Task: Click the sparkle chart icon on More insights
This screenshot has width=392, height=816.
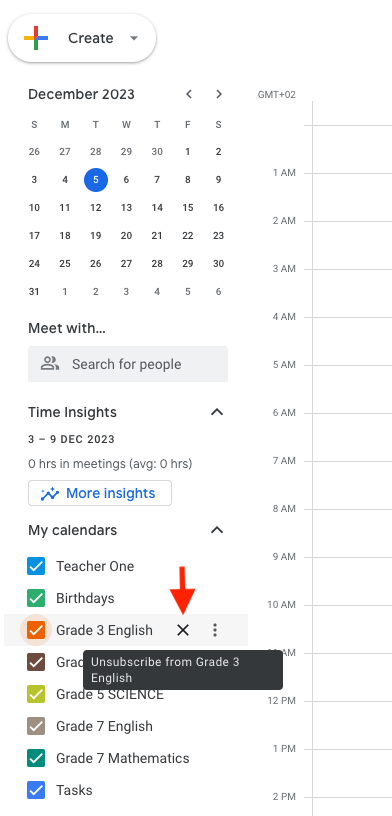Action: 50,493
